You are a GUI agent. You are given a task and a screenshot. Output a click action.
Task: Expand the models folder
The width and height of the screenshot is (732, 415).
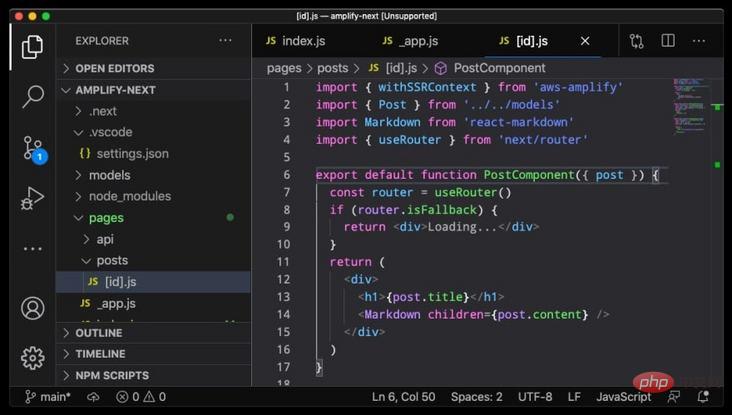click(109, 175)
